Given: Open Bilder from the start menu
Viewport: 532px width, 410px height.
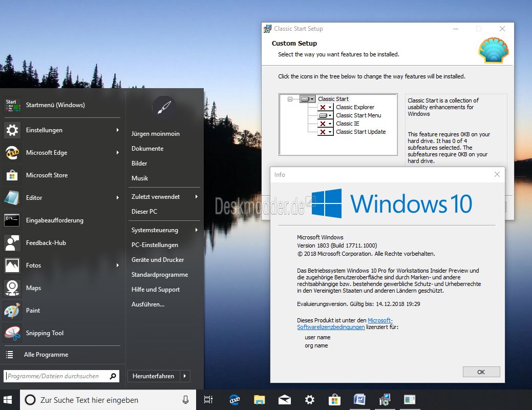Looking at the screenshot, I should click(x=139, y=163).
